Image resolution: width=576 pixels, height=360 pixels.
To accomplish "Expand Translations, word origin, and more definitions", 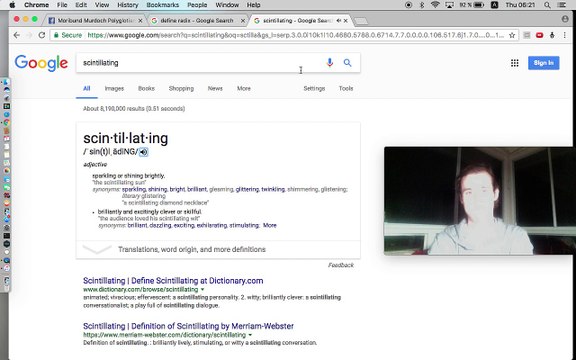I will [218, 249].
